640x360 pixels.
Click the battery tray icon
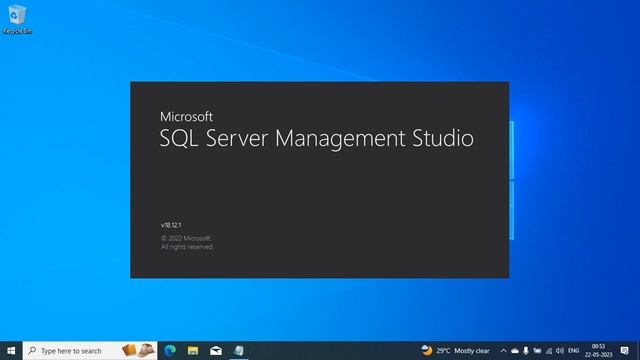tap(537, 351)
